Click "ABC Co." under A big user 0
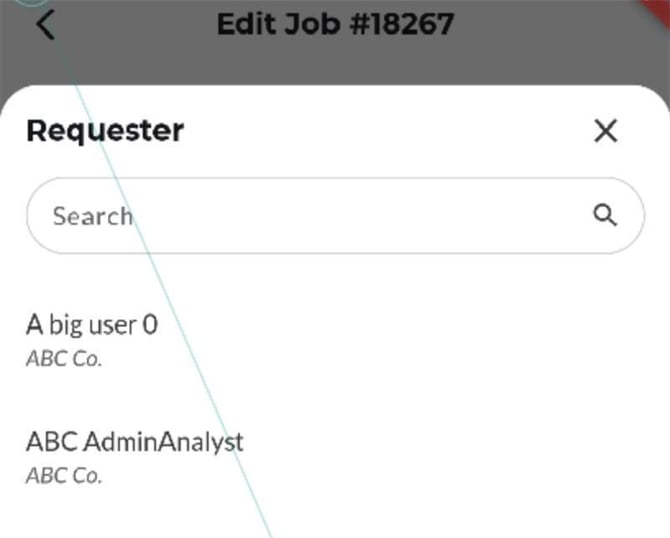This screenshot has height=538, width=670. click(x=64, y=359)
